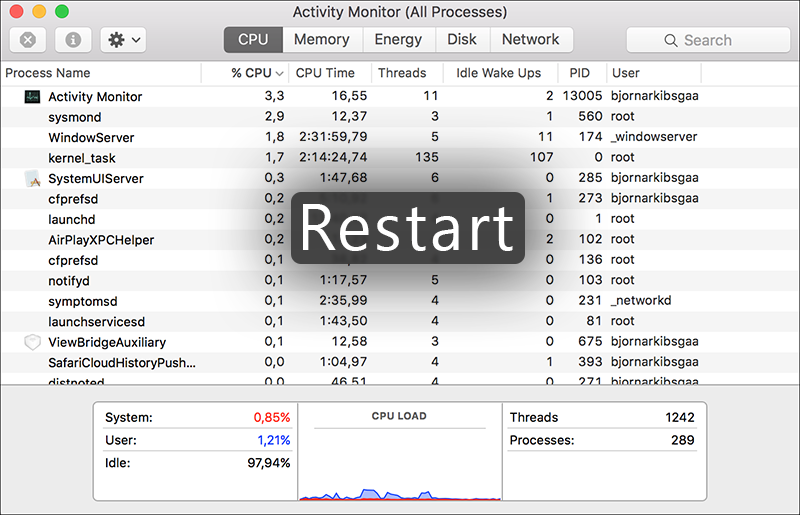800x515 pixels.
Task: Select the SystemUIServer process name
Action: tap(96, 179)
